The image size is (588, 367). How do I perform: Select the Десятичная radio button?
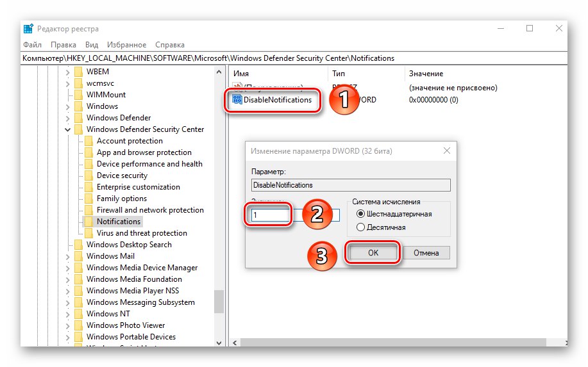click(360, 227)
